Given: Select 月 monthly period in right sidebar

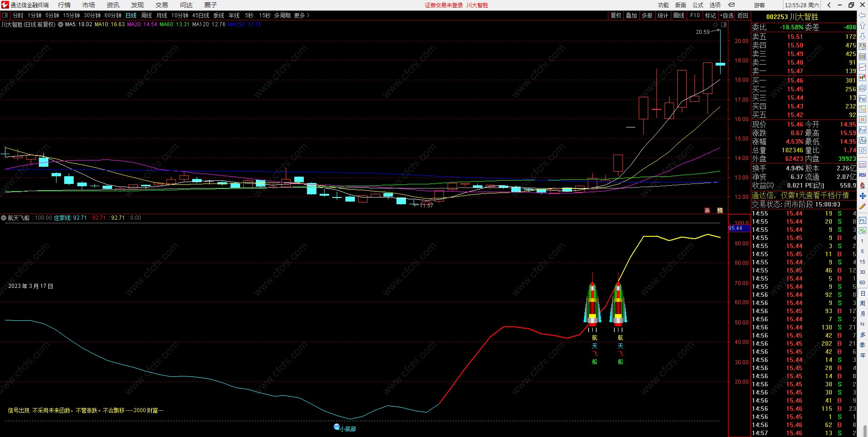Looking at the screenshot, I should [x=862, y=314].
